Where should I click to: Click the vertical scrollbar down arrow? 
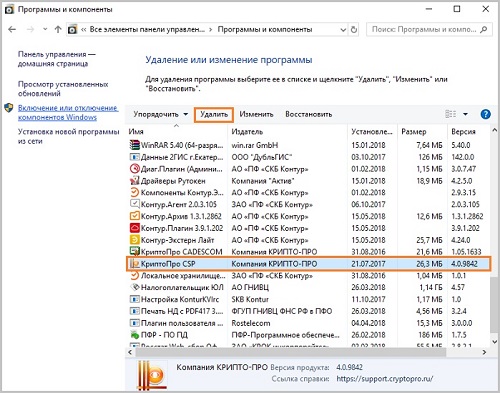pos(494,341)
